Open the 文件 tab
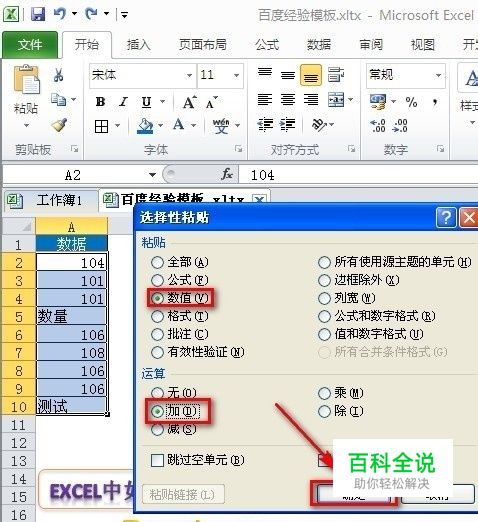 [30, 45]
